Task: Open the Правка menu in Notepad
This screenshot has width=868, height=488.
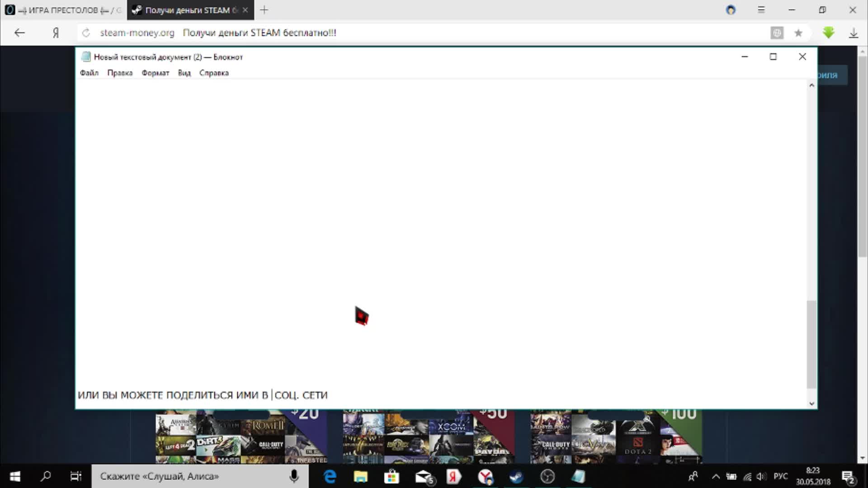Action: tap(120, 73)
